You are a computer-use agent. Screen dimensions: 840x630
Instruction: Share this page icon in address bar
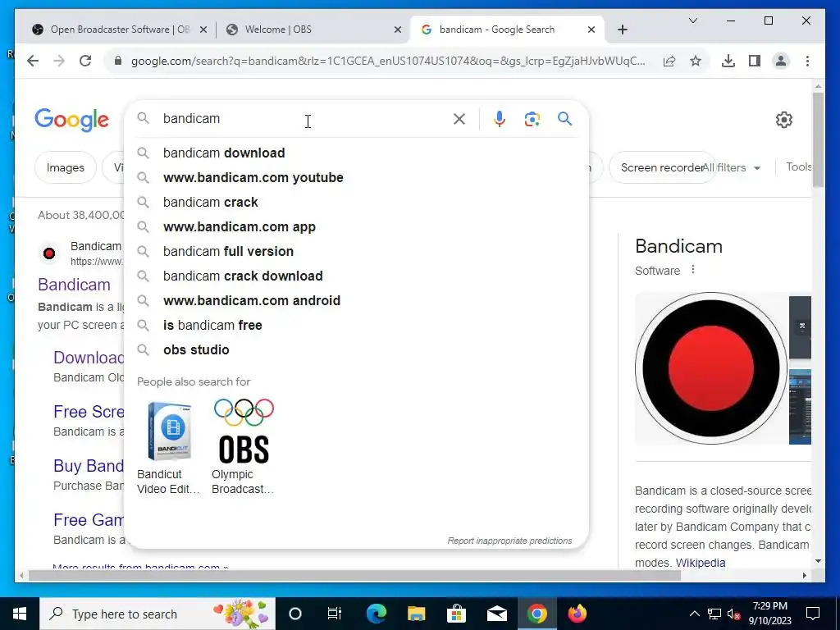click(669, 61)
